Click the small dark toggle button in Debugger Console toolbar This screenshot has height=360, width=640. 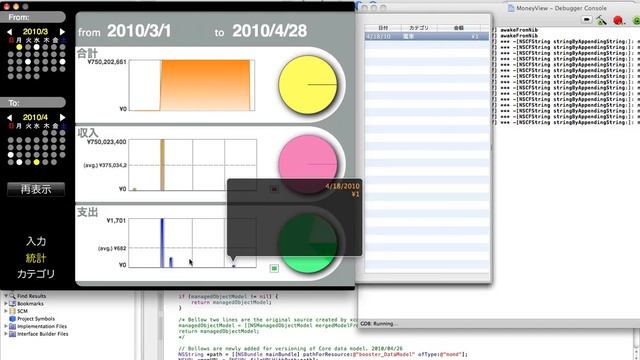click(x=586, y=19)
